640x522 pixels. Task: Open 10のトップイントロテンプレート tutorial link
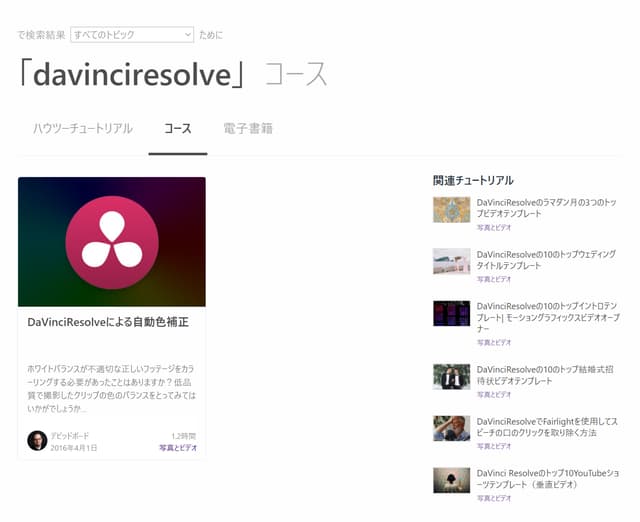pos(548,317)
